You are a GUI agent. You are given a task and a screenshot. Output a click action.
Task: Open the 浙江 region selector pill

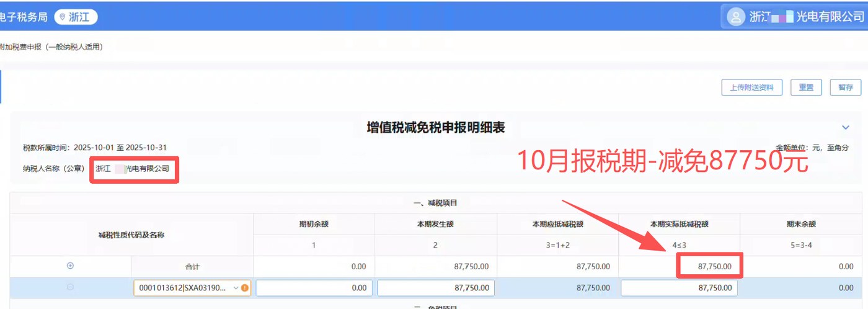76,17
